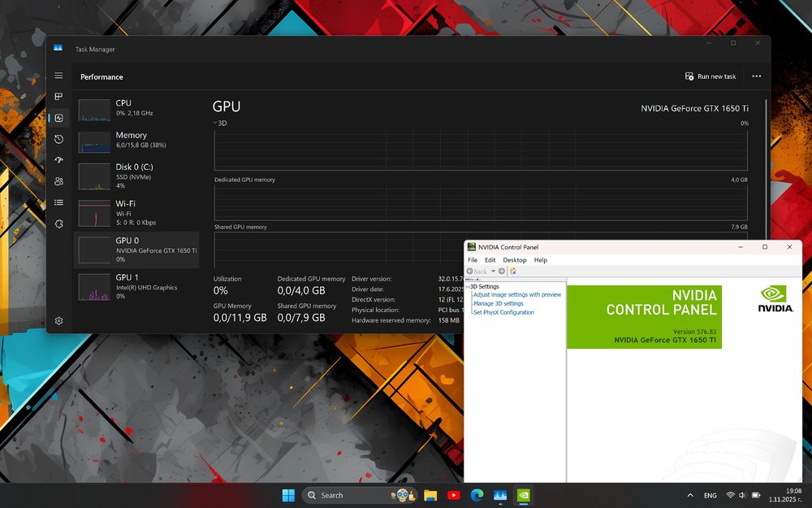Viewport: 812px width, 508px height.
Task: Click the NVIDIA logo in the banner
Action: coord(775,298)
